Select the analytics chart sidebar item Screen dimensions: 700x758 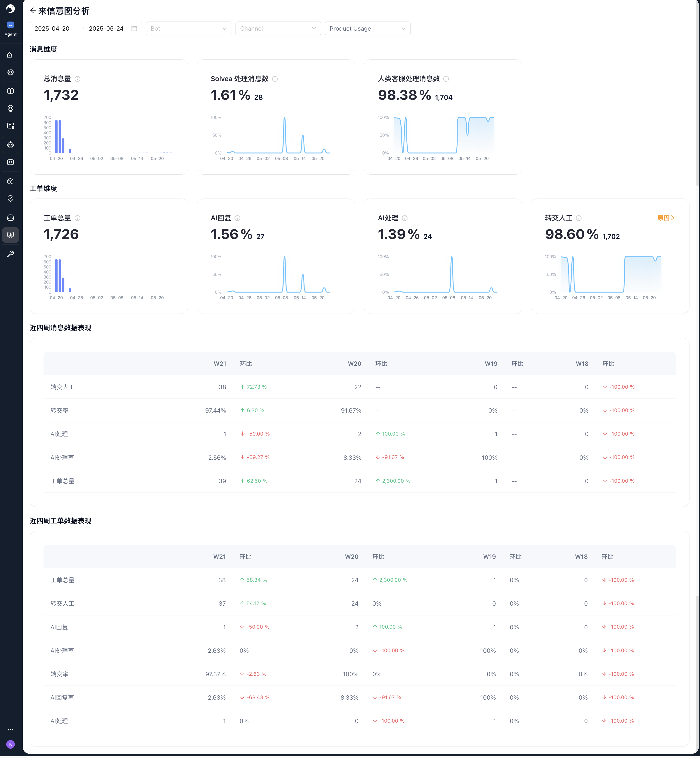coord(10,235)
